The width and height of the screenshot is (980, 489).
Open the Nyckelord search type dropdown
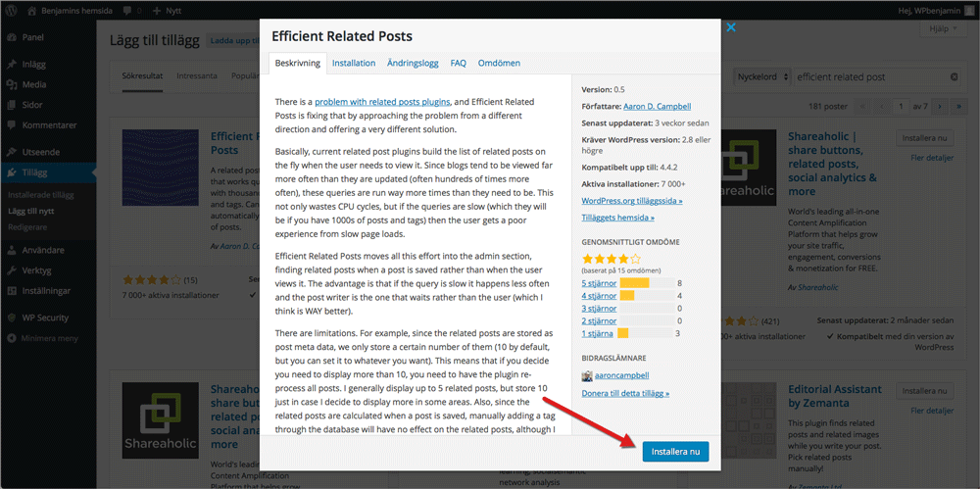[x=762, y=77]
